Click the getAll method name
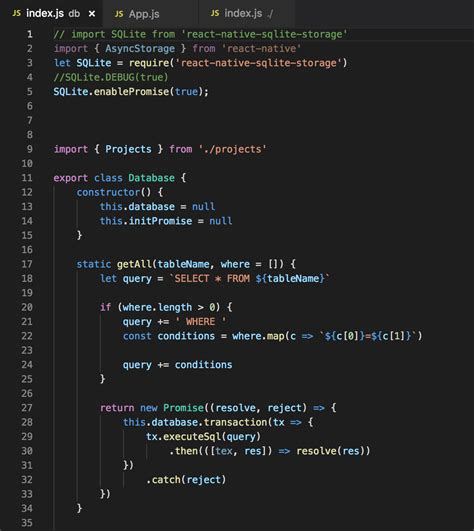 [x=134, y=264]
